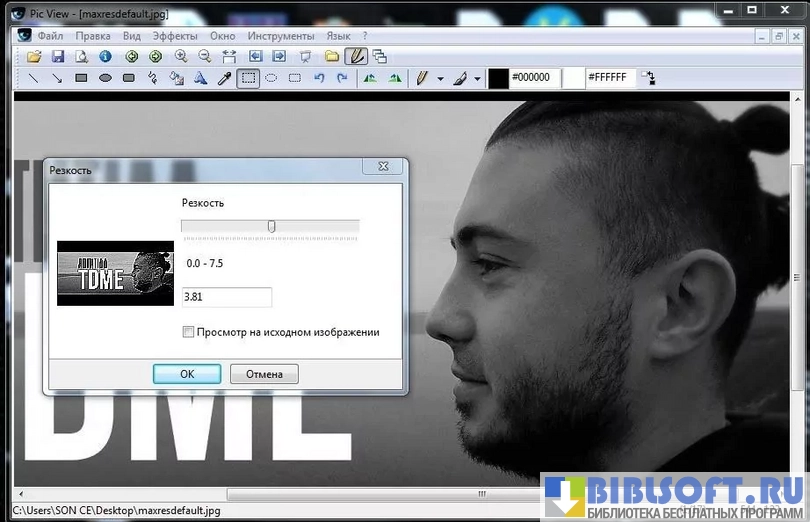
Task: Expand the brush tool dropdown arrow
Action: coord(477,78)
